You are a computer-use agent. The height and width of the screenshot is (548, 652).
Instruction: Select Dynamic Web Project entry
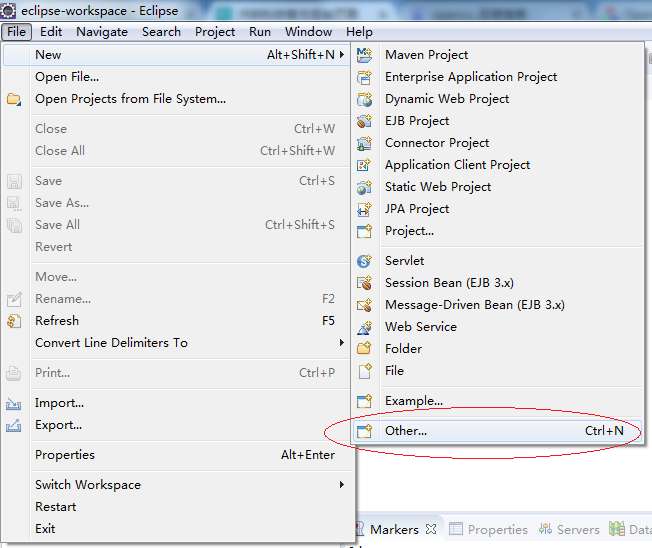[x=497, y=99]
